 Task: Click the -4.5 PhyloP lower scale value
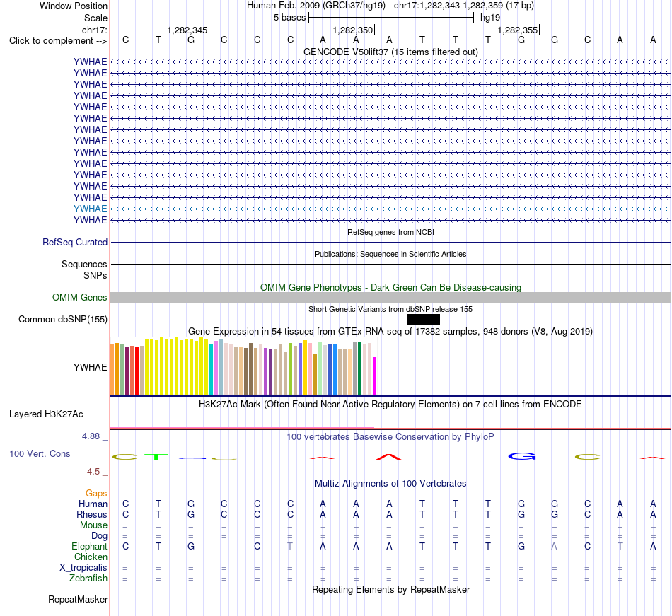[92, 472]
